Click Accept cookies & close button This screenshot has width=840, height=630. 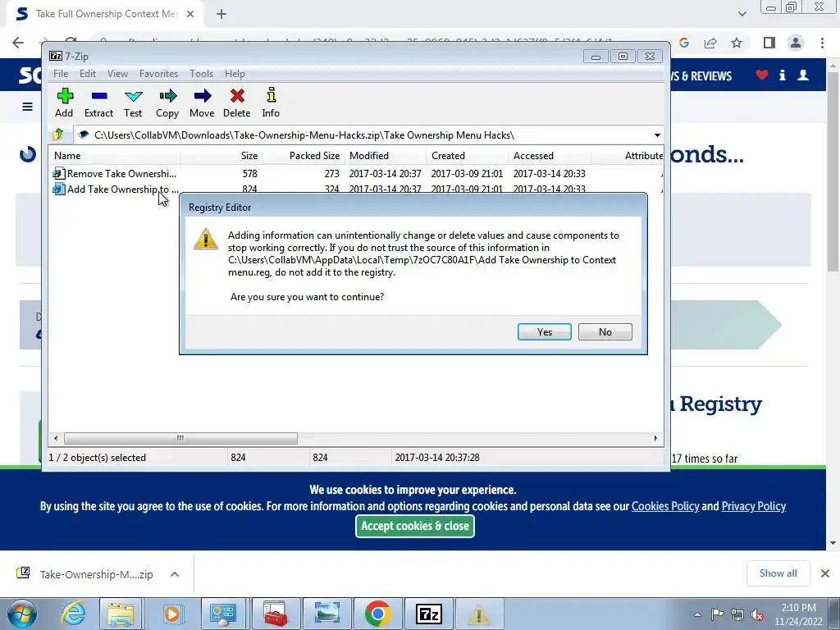414,526
